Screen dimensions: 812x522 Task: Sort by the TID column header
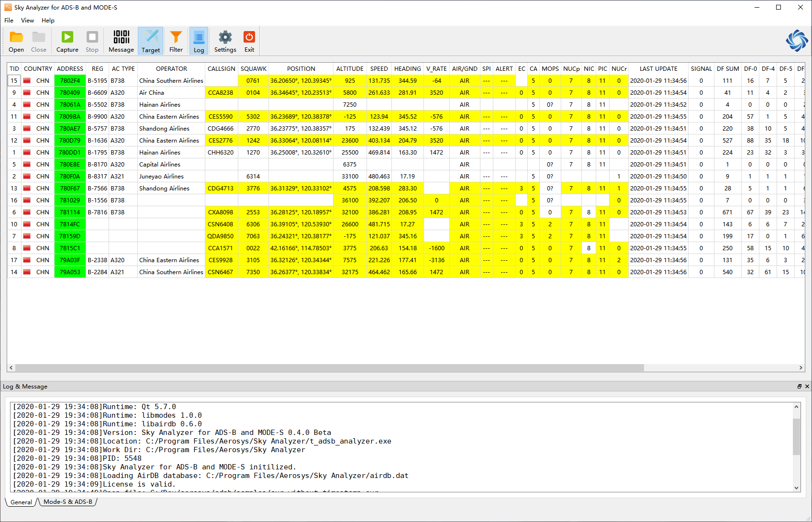(x=14, y=68)
